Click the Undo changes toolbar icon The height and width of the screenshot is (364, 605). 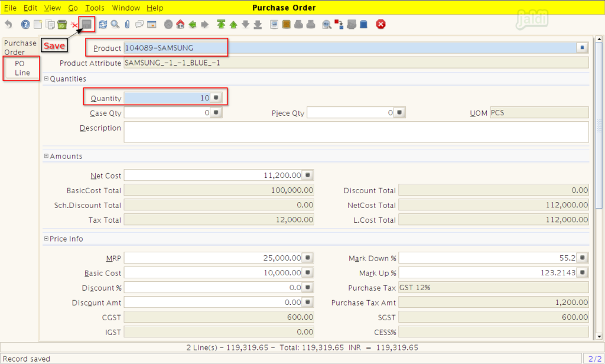coord(8,24)
